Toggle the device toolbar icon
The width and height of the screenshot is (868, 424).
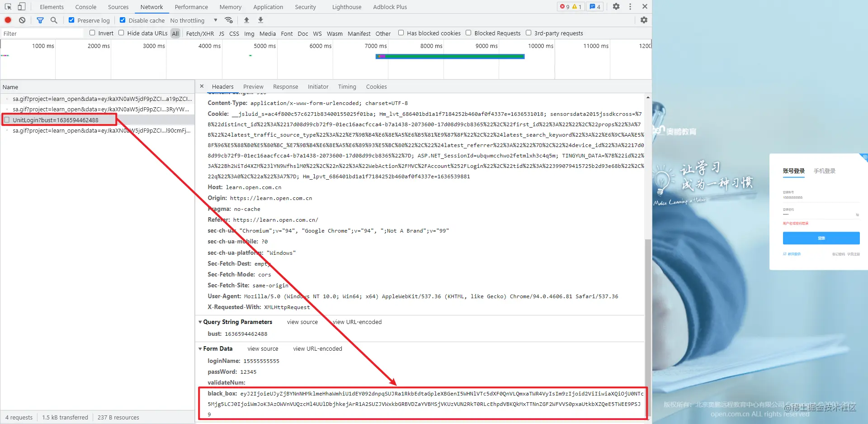click(21, 7)
